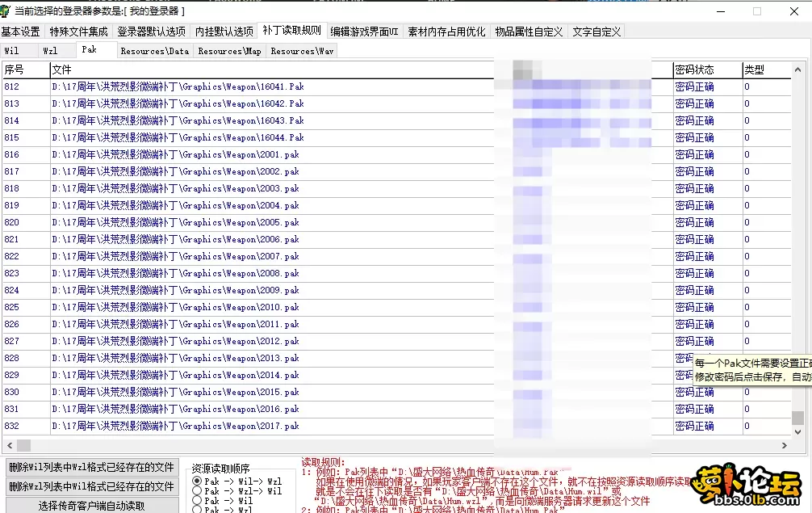Image resolution: width=812 pixels, height=513 pixels.
Task: Select row 832 file Weapon\2017.pak
Action: 175,426
